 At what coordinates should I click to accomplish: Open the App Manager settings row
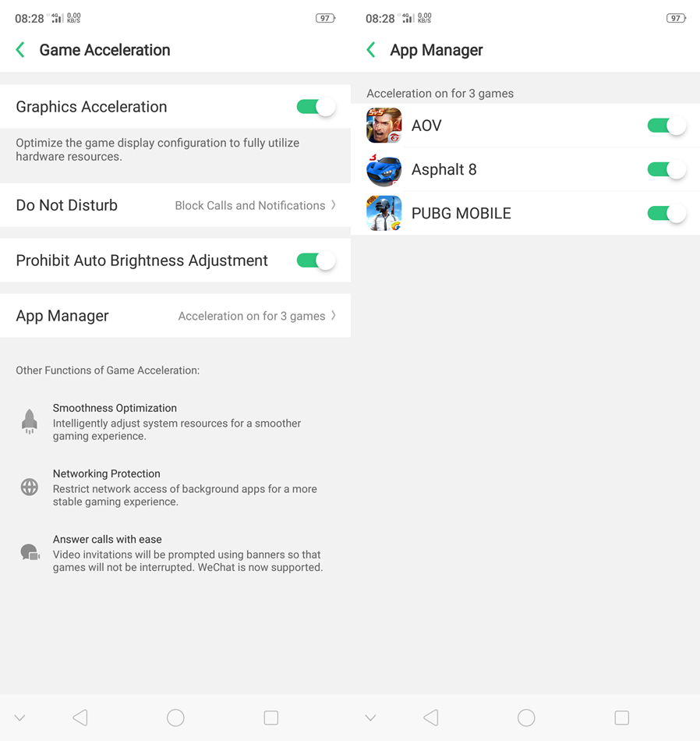point(175,316)
